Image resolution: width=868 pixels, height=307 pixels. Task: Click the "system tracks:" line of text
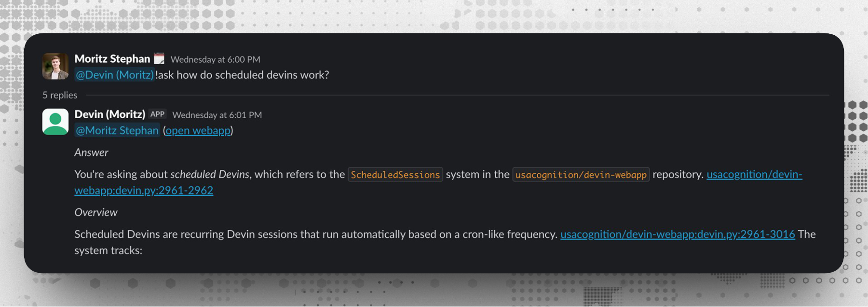tap(108, 251)
